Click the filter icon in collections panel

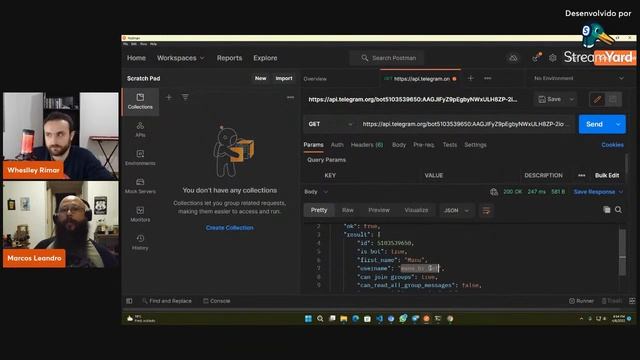tap(185, 97)
